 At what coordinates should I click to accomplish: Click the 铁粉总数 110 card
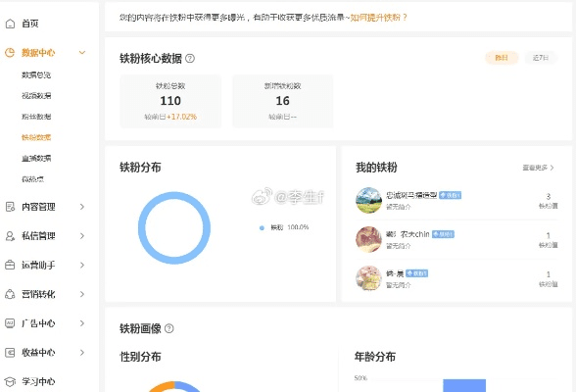point(170,101)
